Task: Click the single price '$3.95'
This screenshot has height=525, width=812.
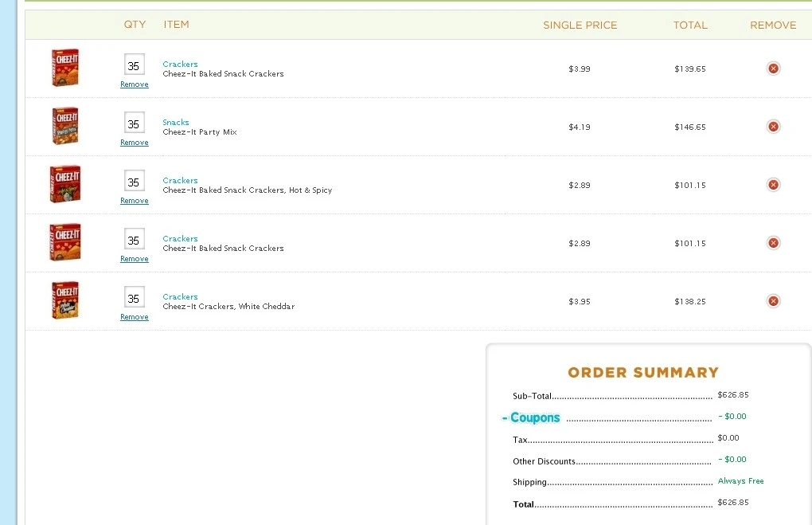Action: [580, 302]
